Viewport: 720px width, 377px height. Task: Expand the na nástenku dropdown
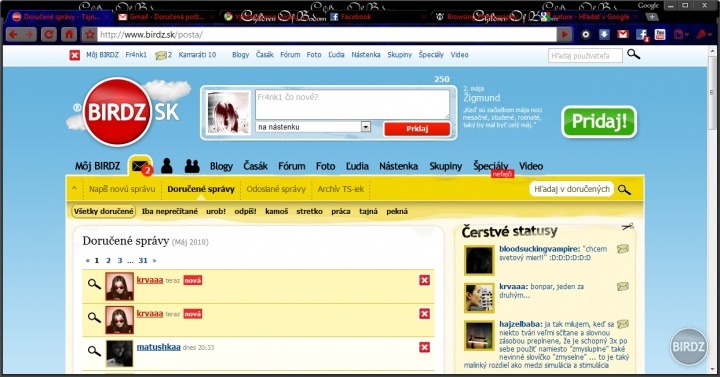366,127
